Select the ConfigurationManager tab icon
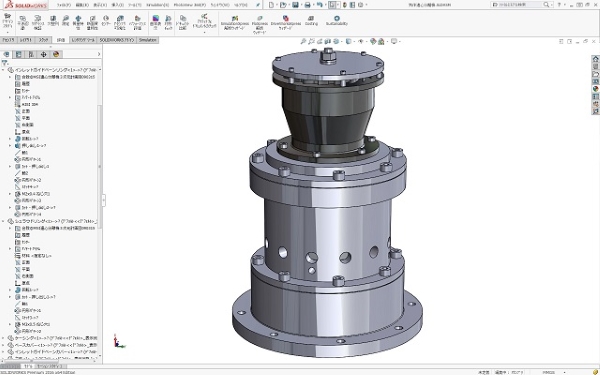The image size is (600, 375). tap(31, 54)
